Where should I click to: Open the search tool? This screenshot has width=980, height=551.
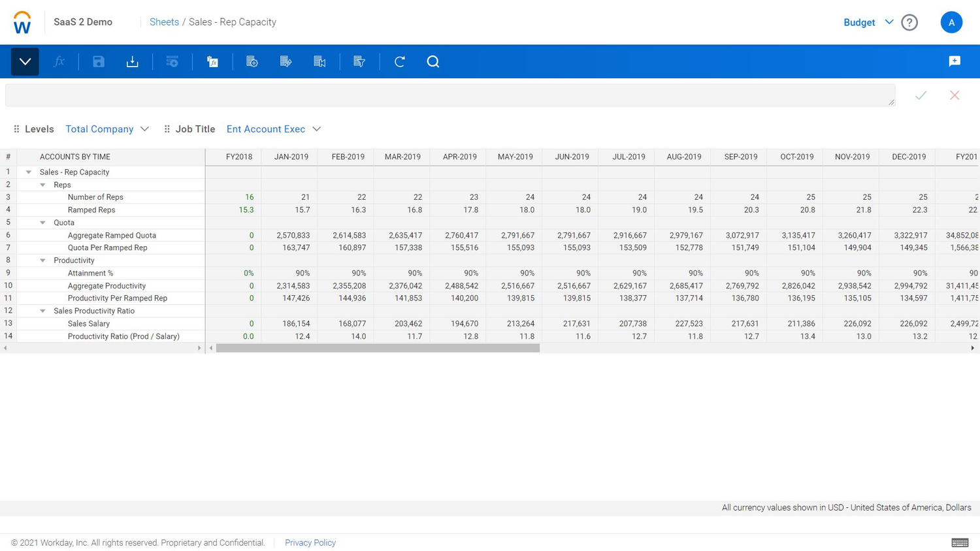click(433, 61)
